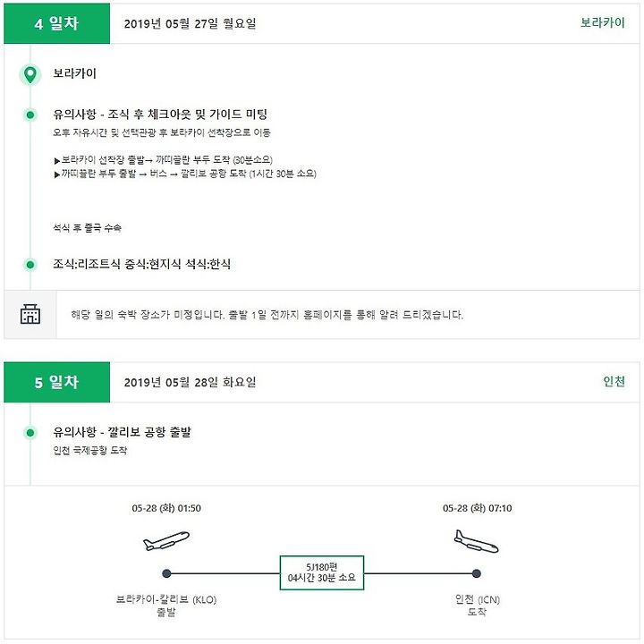Screen dimensions: 644x644
Task: Click the green location pin icon next to 보라카이
Action: tap(30, 75)
